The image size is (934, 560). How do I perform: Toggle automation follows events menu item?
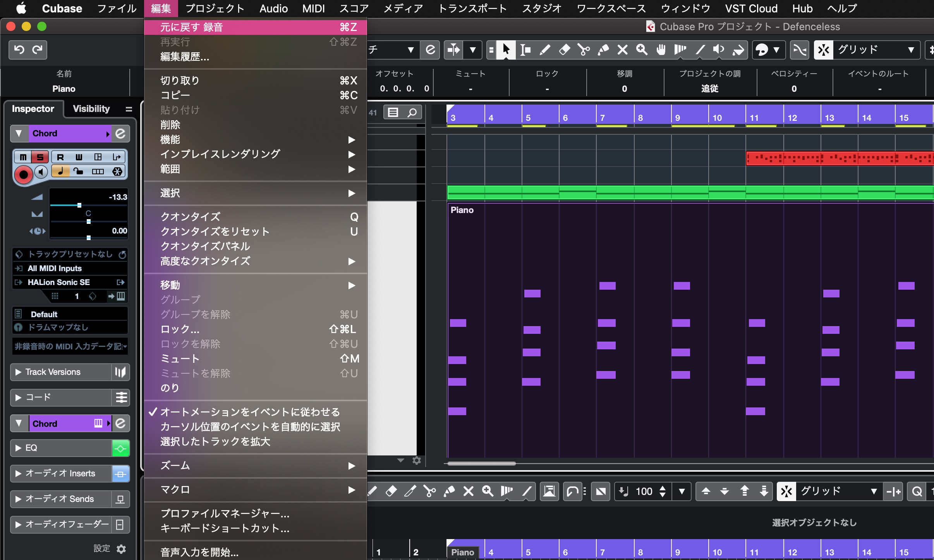(x=256, y=412)
